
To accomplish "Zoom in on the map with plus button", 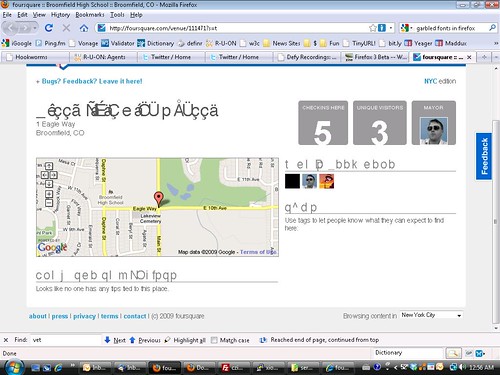I will 49,194.
